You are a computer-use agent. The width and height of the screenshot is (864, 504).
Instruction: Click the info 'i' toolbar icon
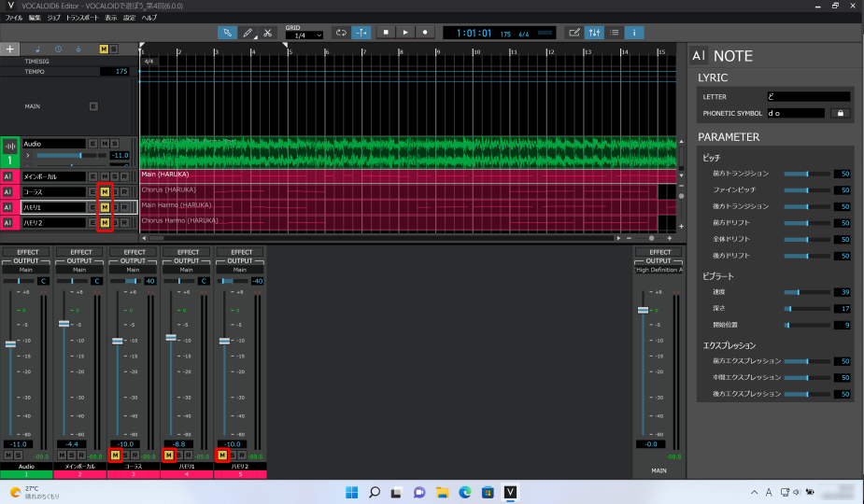coord(634,32)
